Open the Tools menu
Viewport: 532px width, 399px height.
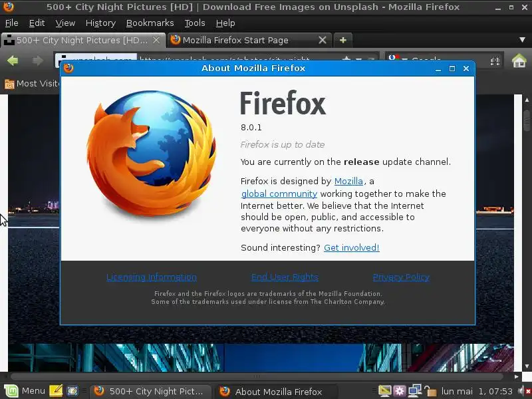click(x=194, y=23)
